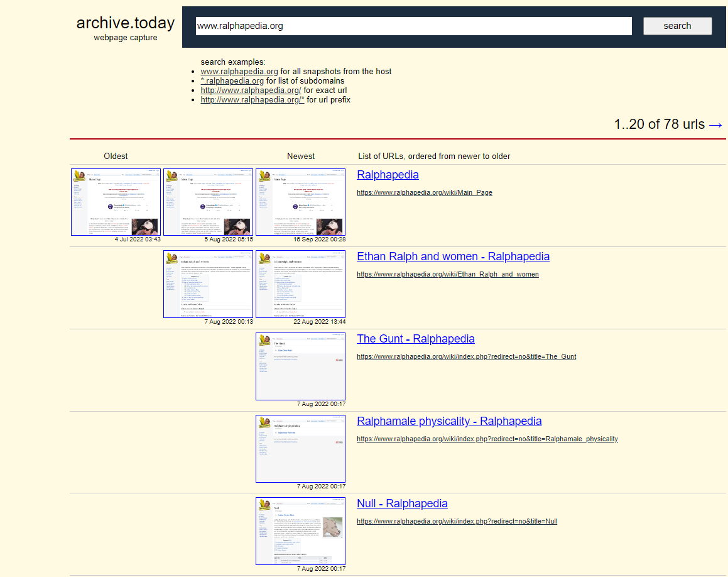Open Ethan Ralph and women - Ralphapedia link

click(x=453, y=256)
